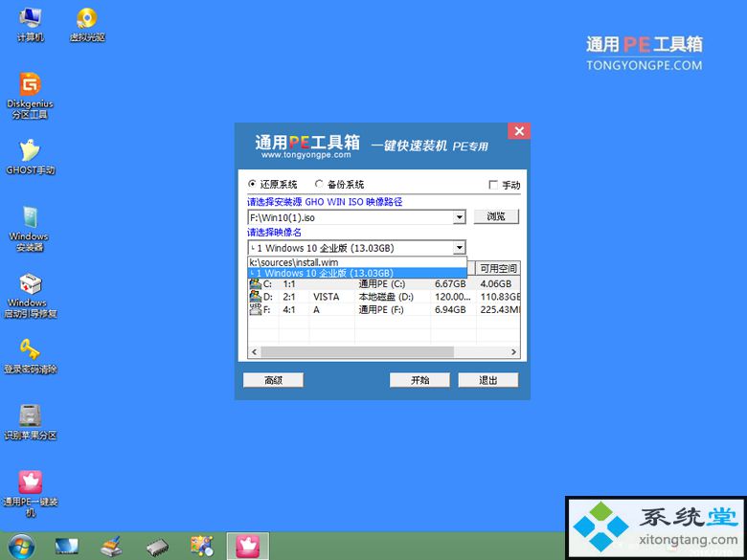Click the 6.94GB size cell
The image size is (747, 560).
[450, 309]
